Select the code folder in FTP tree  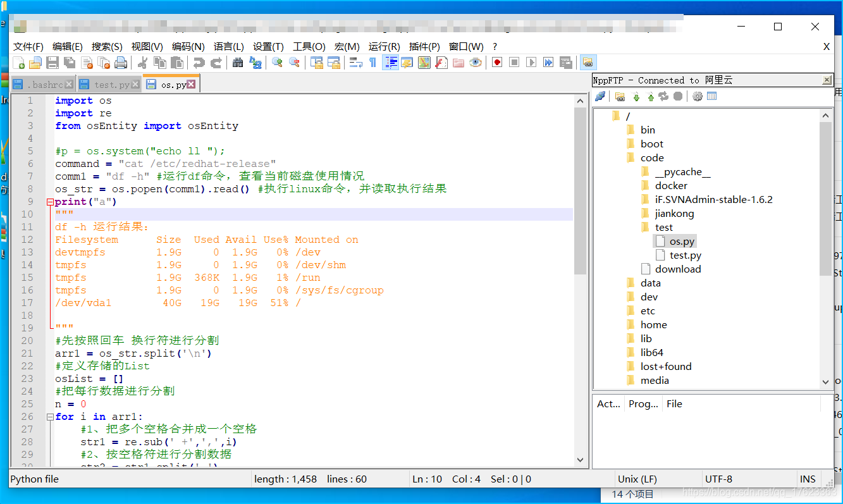(652, 157)
